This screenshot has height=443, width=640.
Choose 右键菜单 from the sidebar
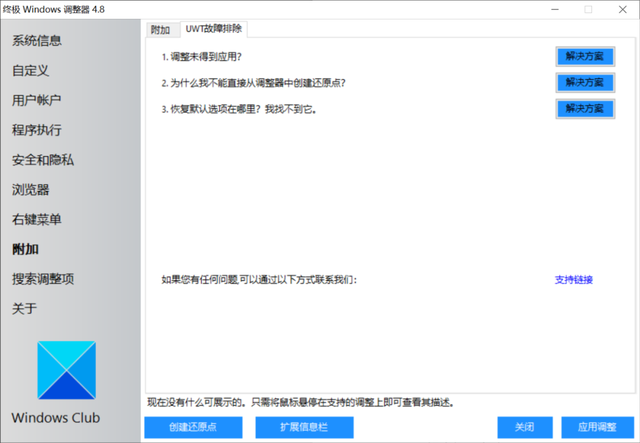point(37,219)
